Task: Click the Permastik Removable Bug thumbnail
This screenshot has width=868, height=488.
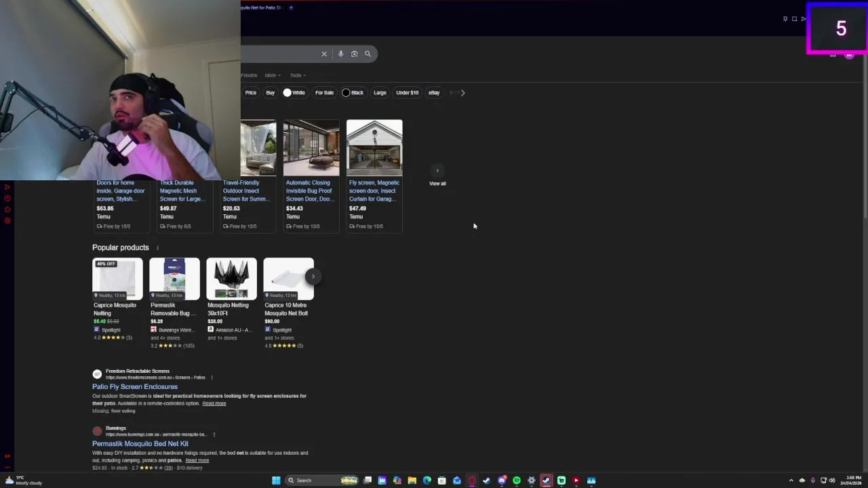Action: 175,279
